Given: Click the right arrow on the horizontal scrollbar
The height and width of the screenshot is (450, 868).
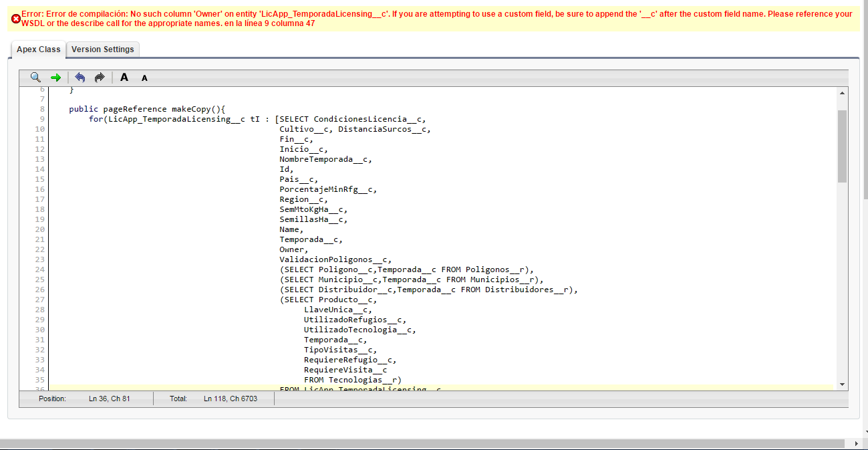Looking at the screenshot, I should (855, 443).
